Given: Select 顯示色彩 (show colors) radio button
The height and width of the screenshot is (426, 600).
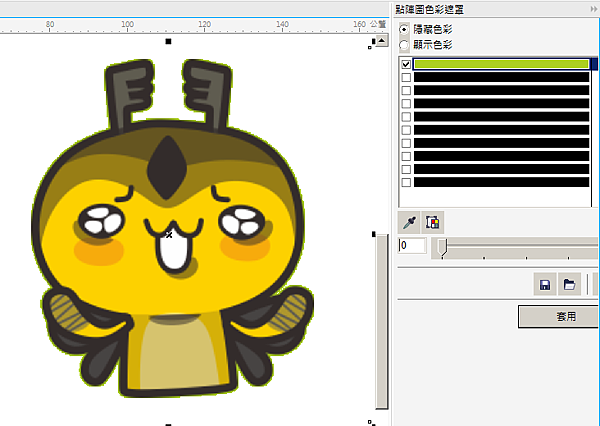Looking at the screenshot, I should coord(404,45).
